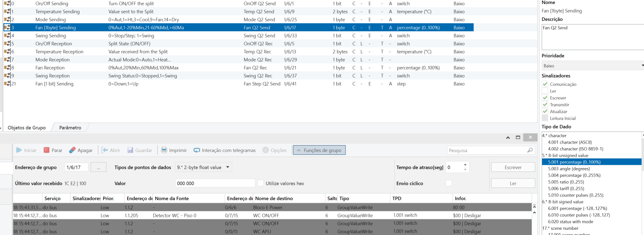Click the search magnifier icon
Viewport: 644px width, 235px height.
point(530,150)
